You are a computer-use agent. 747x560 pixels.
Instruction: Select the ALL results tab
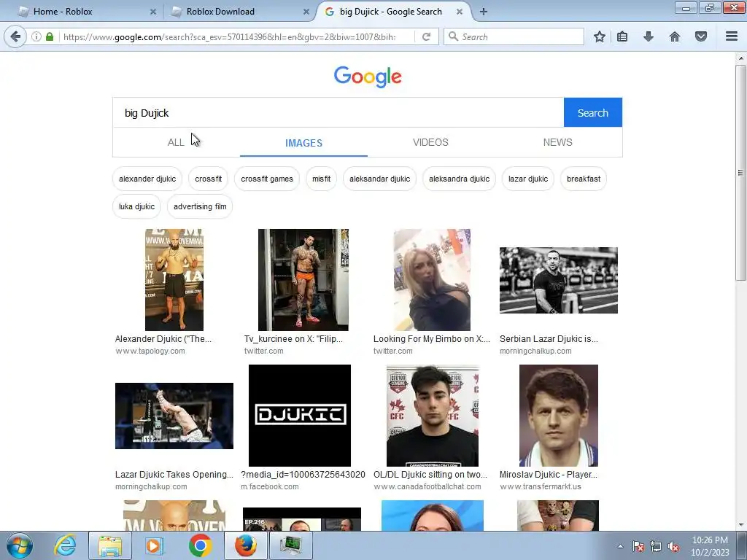click(x=176, y=142)
